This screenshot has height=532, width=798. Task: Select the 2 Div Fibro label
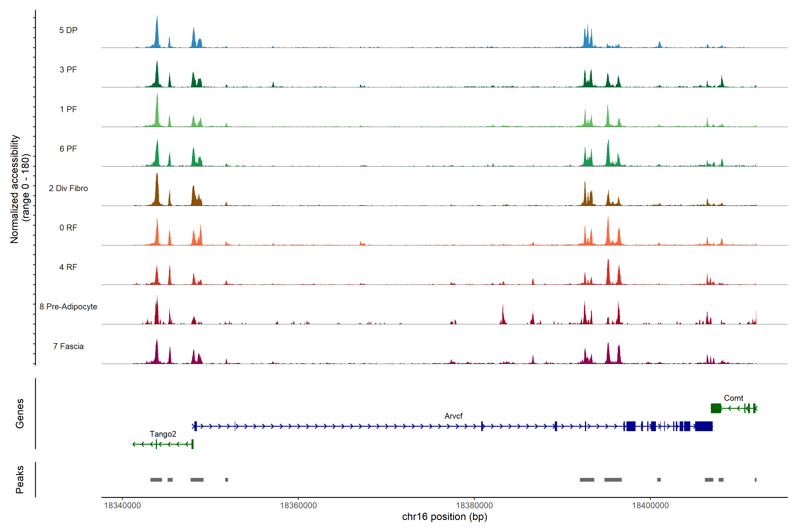coord(68,188)
